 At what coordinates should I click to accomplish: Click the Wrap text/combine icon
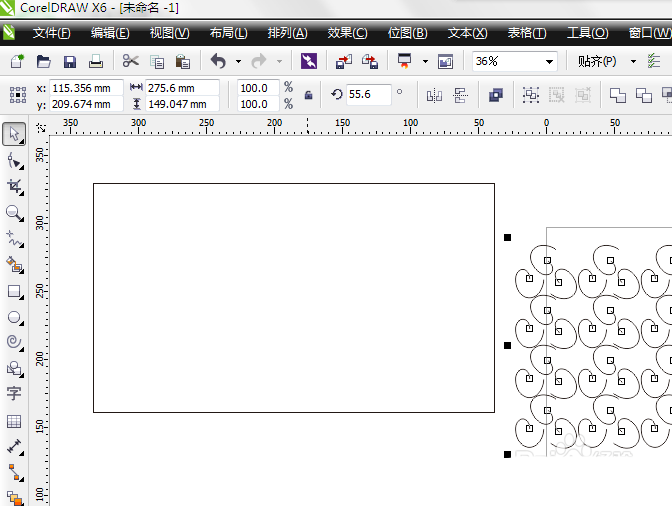[x=496, y=95]
